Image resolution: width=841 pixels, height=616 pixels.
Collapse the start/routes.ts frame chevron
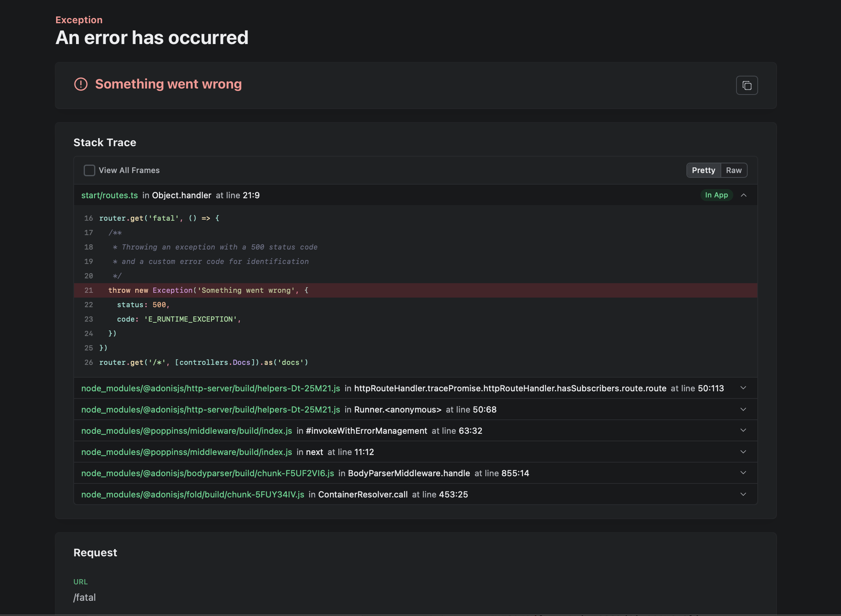point(744,195)
